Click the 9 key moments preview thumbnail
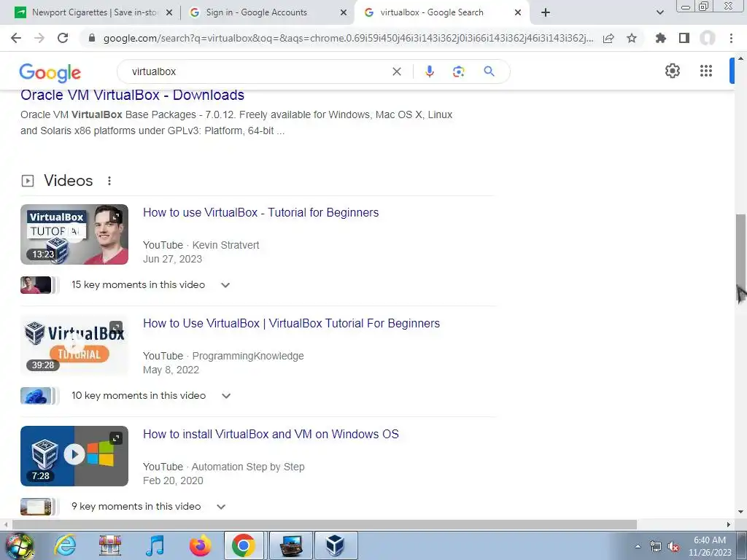This screenshot has width=747, height=560. point(36,507)
